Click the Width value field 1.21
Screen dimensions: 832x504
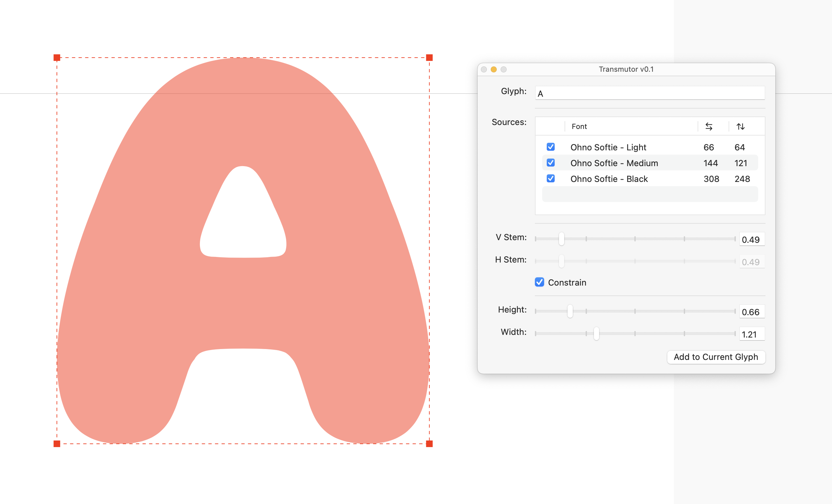(752, 334)
